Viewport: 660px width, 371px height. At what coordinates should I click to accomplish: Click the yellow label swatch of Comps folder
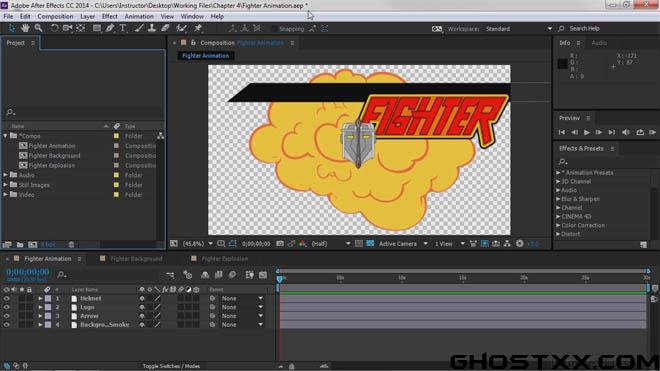[116, 136]
